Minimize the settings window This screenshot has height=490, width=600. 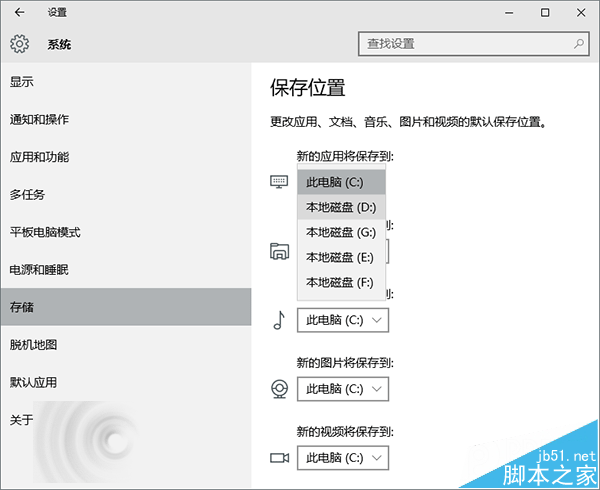coord(509,13)
